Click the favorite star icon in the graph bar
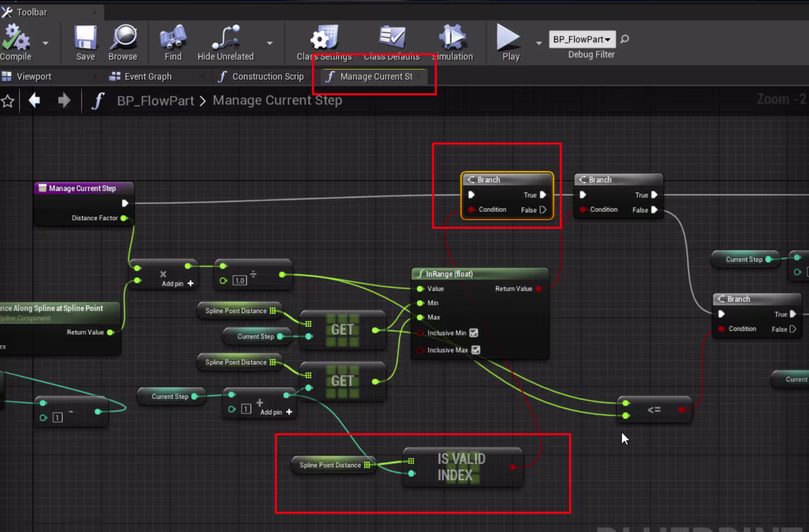 [x=8, y=101]
